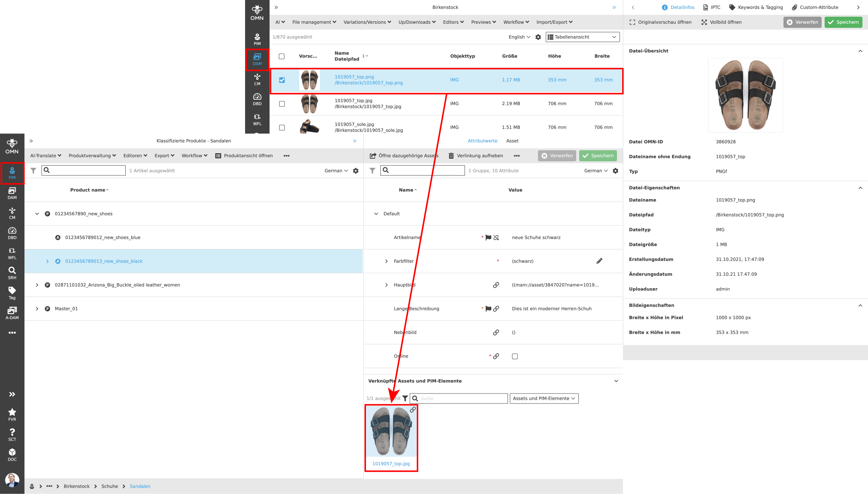Toggle the Online attribute checkbox

(515, 356)
